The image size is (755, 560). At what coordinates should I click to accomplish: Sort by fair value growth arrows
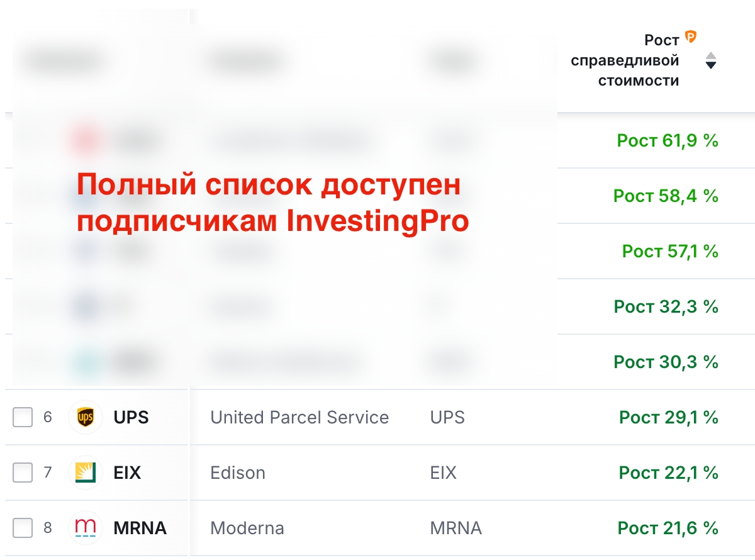coord(711,60)
